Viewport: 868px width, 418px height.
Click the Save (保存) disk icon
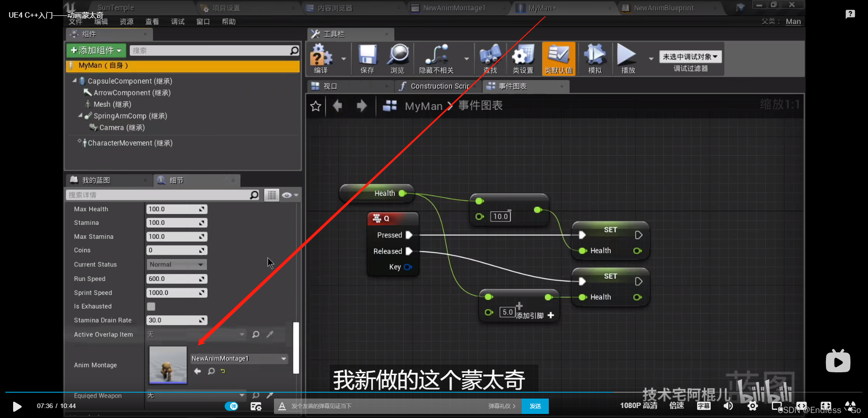pyautogui.click(x=368, y=55)
